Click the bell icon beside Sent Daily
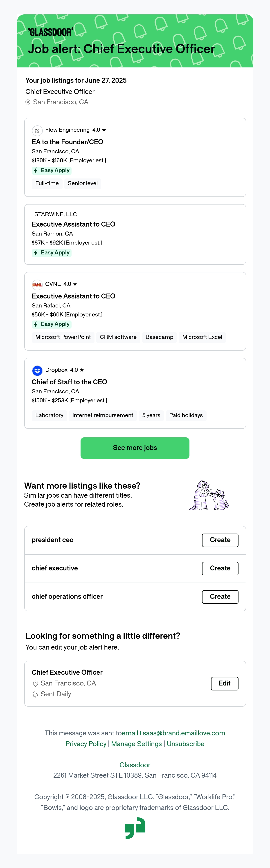The width and height of the screenshot is (270, 868). click(x=36, y=694)
